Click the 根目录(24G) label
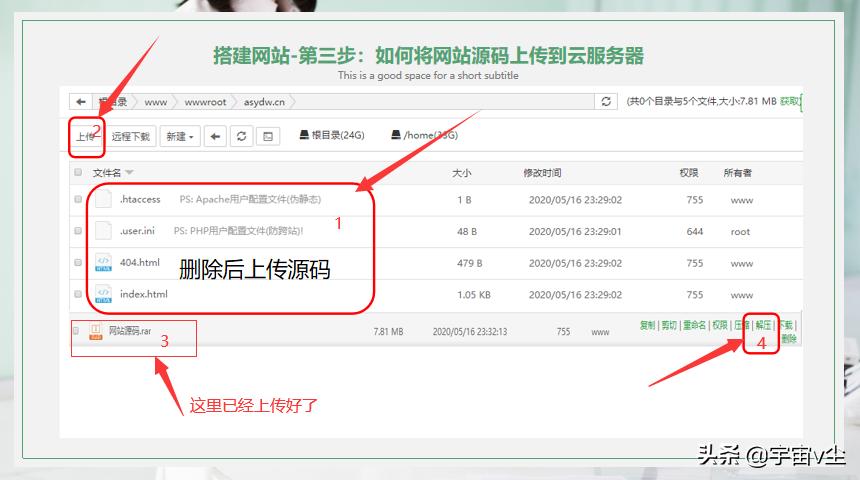 (338, 135)
